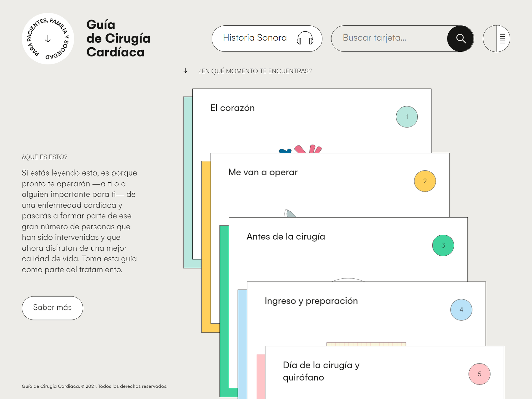Open the Día de la cirugía y quirófano card

tap(321, 371)
